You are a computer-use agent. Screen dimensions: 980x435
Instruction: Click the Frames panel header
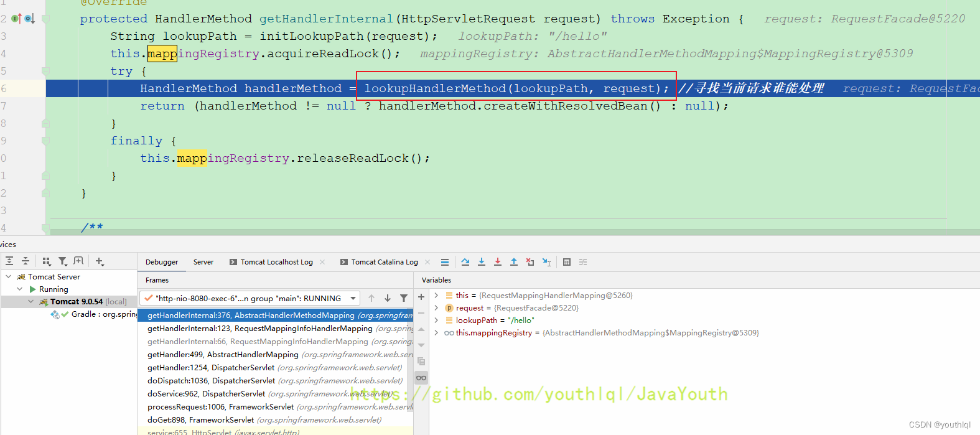click(157, 280)
